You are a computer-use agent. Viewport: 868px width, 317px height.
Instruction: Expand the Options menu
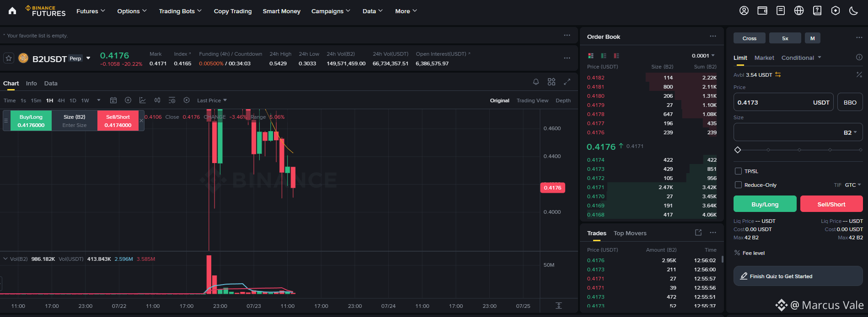point(132,11)
